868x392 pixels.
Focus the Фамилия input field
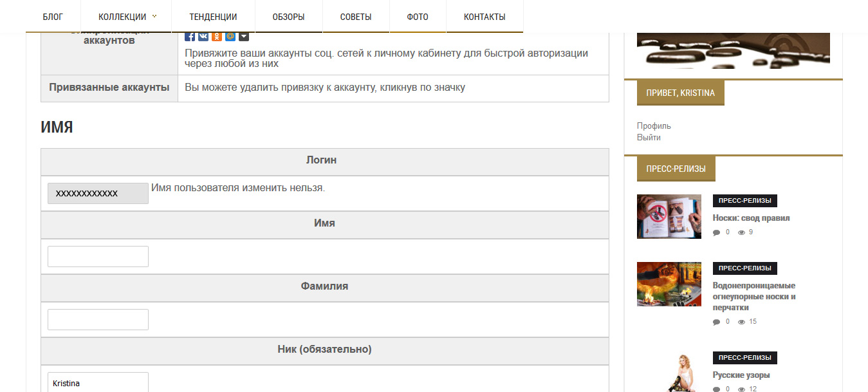pos(98,319)
